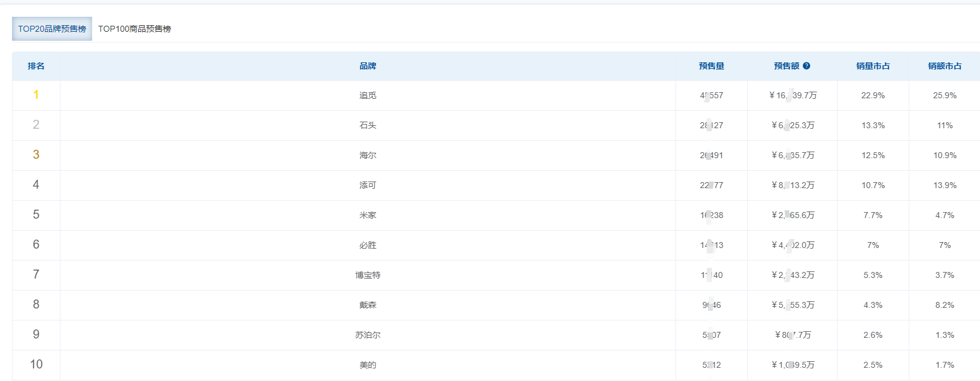Select the brand name 苏泊尔
The image size is (980, 381).
[368, 335]
